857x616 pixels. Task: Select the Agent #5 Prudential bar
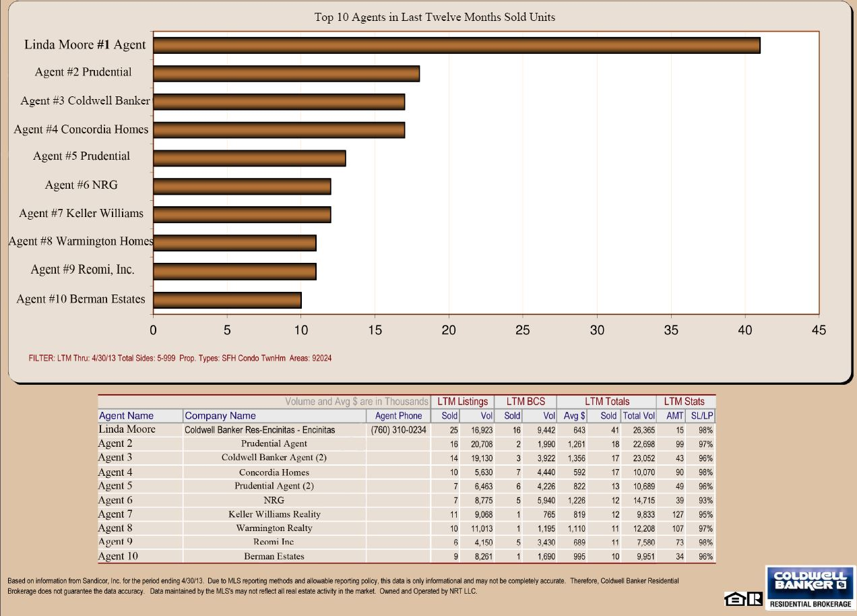click(249, 158)
